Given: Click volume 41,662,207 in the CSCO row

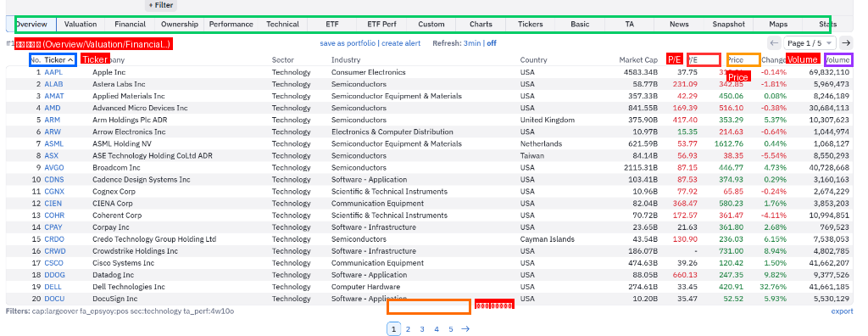Looking at the screenshot, I should [x=829, y=263].
